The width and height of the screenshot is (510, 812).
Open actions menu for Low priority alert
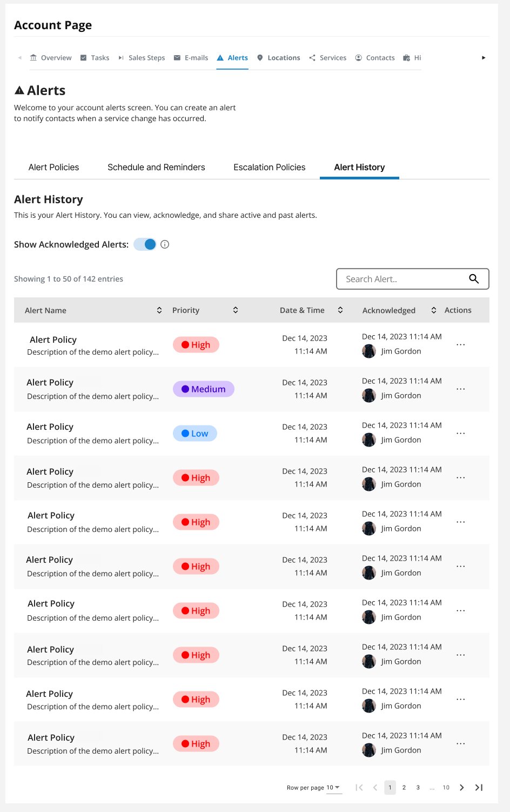click(460, 434)
